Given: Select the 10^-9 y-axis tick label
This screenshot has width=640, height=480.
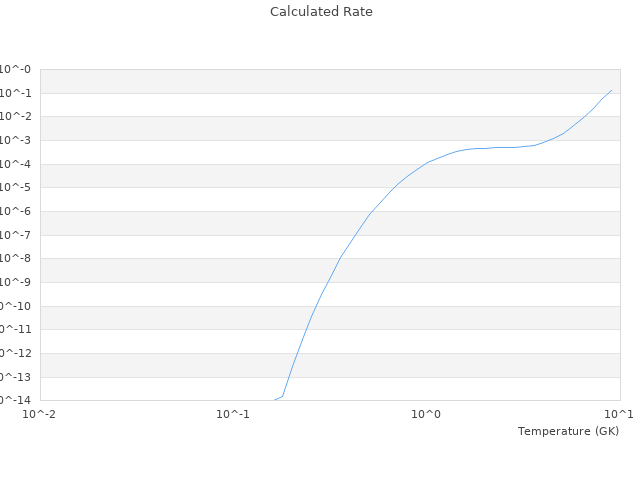Looking at the screenshot, I should point(15,283).
